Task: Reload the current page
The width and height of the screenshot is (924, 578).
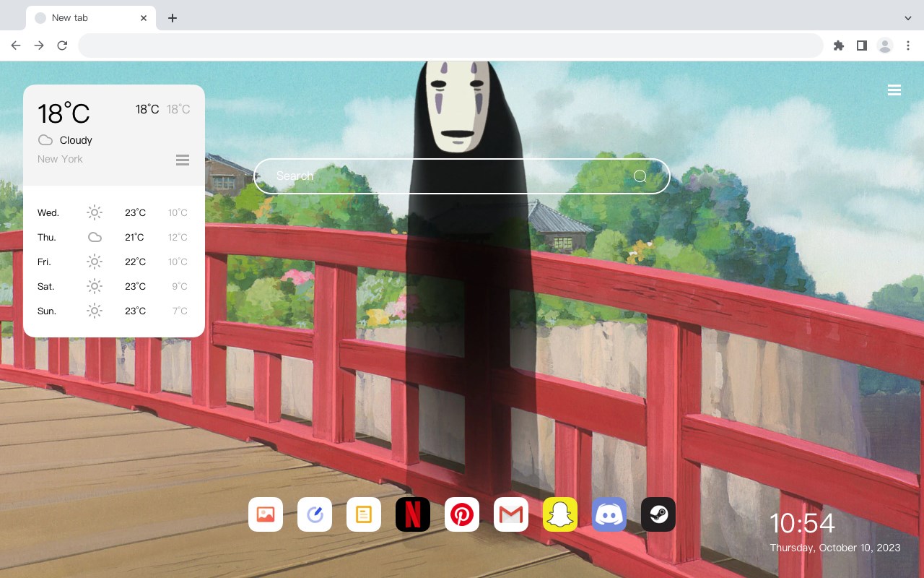Action: point(62,46)
